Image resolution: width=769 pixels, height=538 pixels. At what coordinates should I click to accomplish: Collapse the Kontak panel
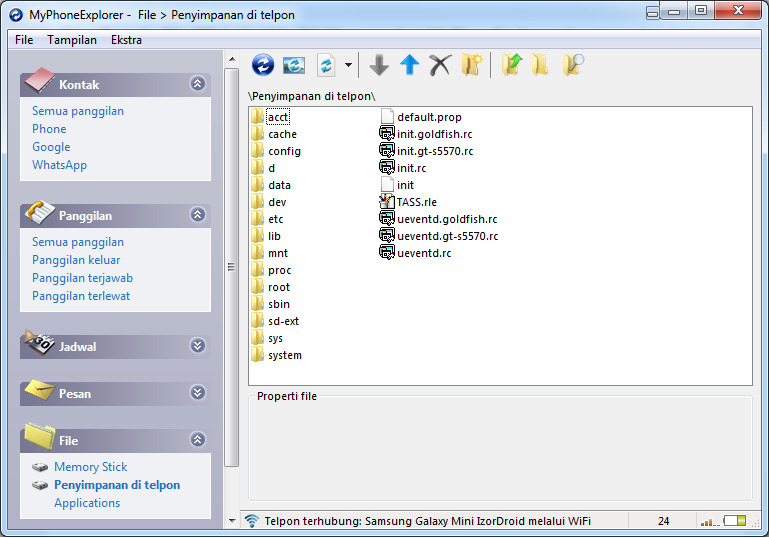(198, 84)
